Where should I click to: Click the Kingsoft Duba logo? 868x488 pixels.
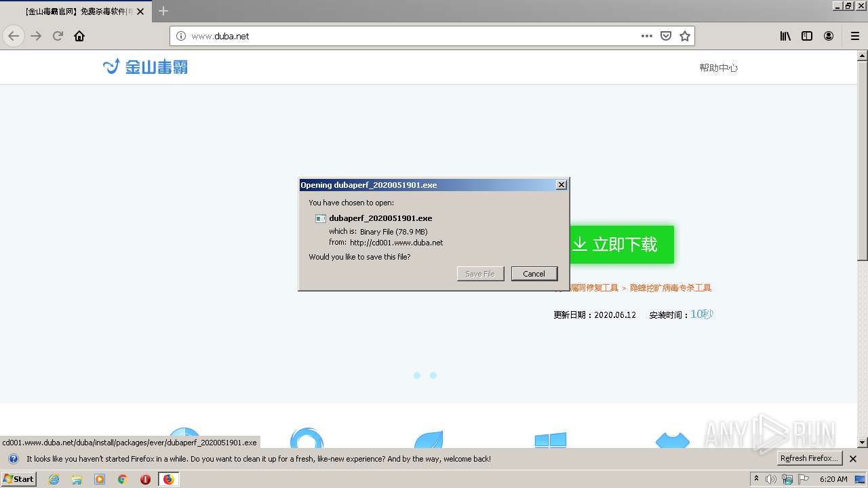(145, 66)
